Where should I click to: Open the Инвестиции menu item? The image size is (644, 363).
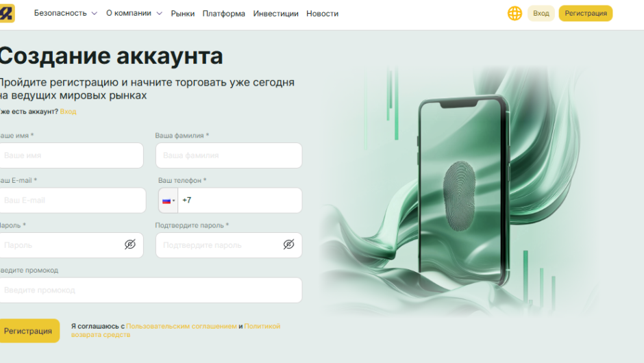click(275, 14)
